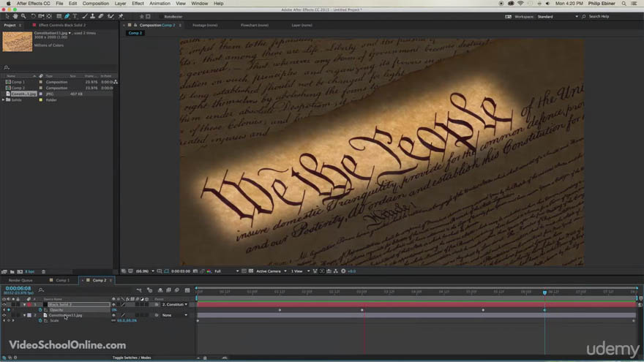
Task: Select the Rectangle shape tool
Action: 59,16
